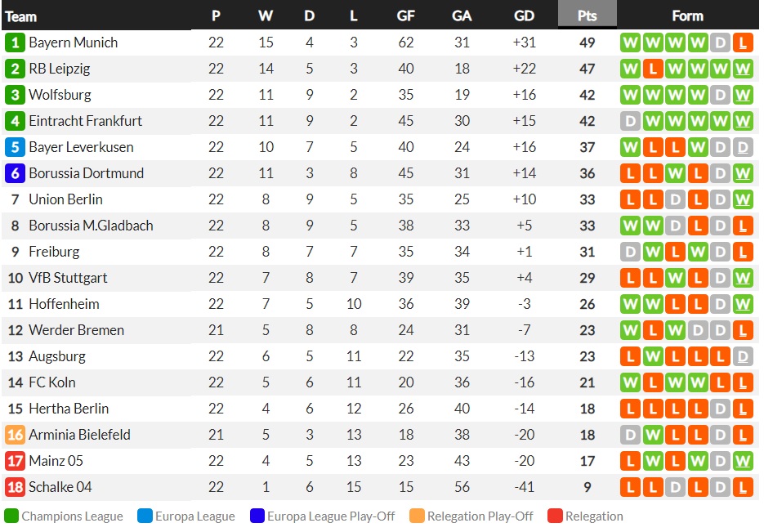Click Bayer Leverkusen's blue position 5 badge

pos(15,147)
